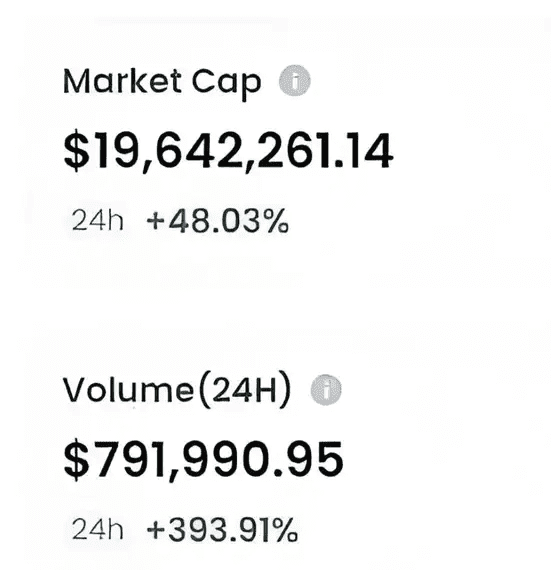
Task: Click the (24H) part of the Volume heading
Action: 245,390
